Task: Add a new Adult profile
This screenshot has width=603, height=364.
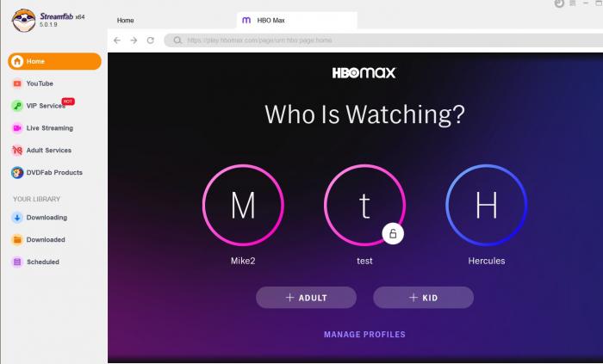Action: 306,298
